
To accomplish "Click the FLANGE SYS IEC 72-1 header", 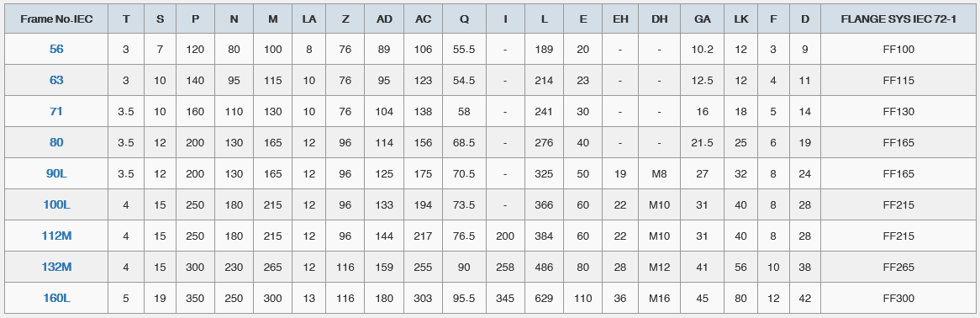I will tap(898, 19).
